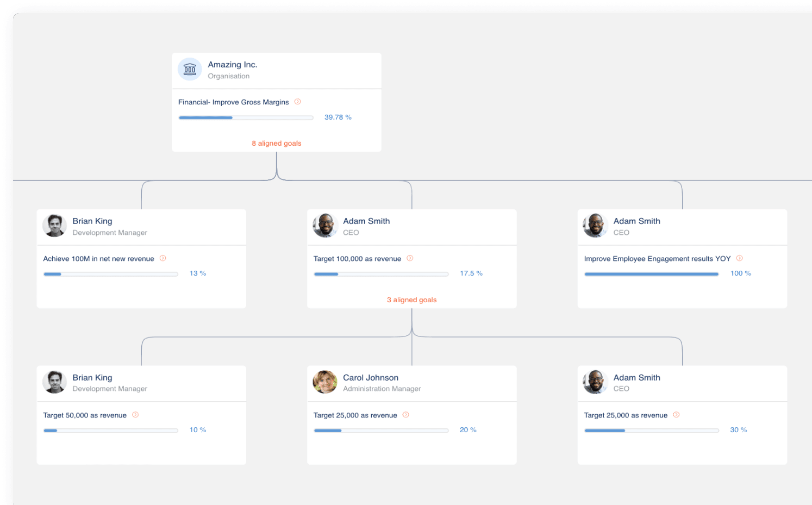The image size is (812, 505).
Task: Collapse the 3 aligned goals link
Action: pos(411,300)
